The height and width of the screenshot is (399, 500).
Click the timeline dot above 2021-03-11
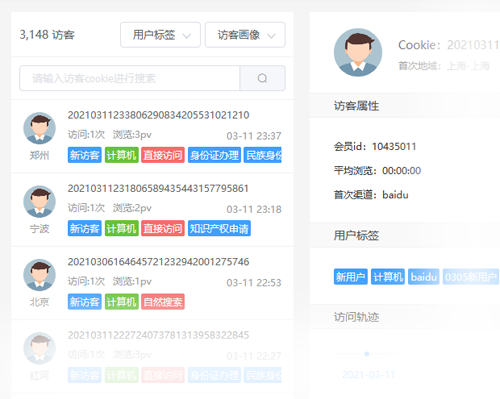tap(367, 354)
